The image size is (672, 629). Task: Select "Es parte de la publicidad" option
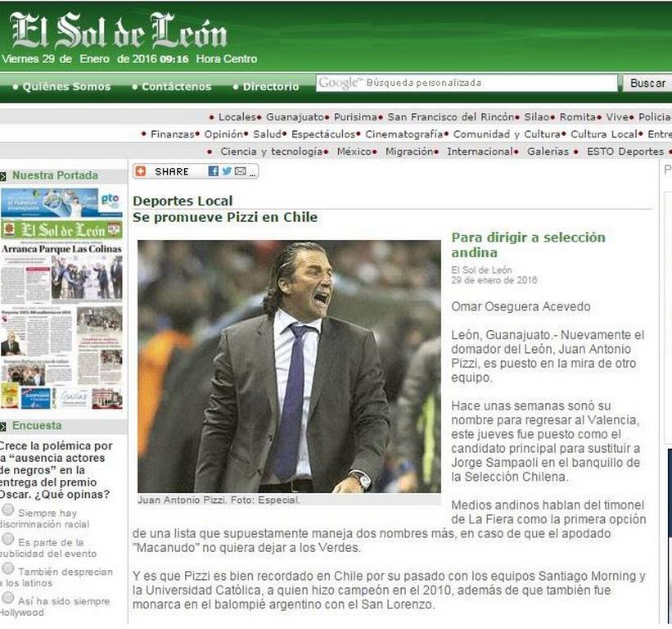click(7, 539)
